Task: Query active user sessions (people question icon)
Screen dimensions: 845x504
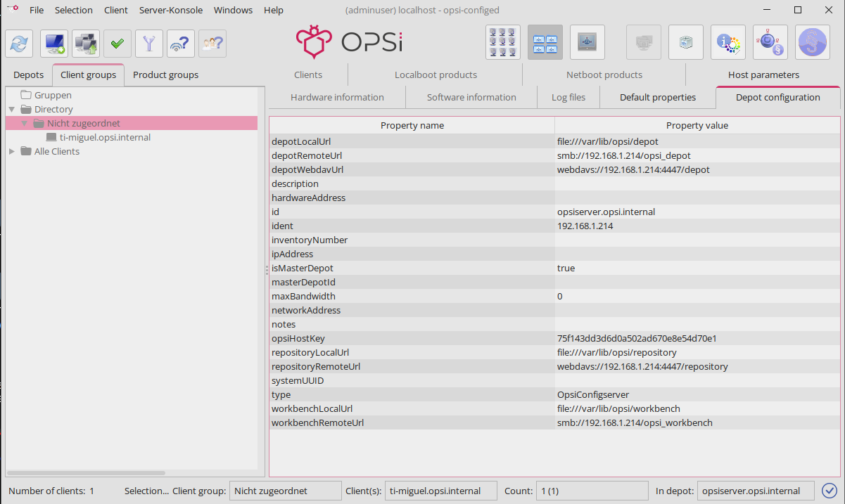Action: point(212,43)
